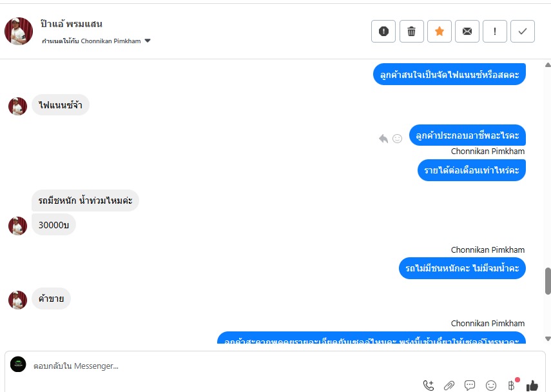Open saved replies speech bubble icon
The width and height of the screenshot is (551, 392).
[x=470, y=386]
